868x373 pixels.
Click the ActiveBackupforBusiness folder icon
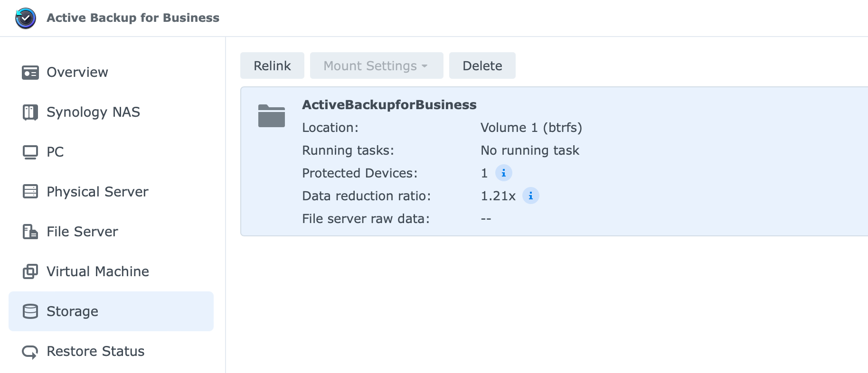(272, 116)
